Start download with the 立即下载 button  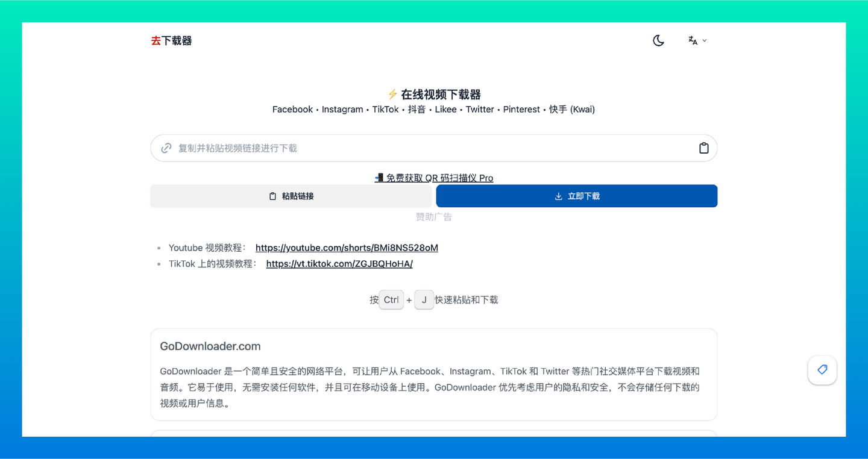tap(576, 196)
